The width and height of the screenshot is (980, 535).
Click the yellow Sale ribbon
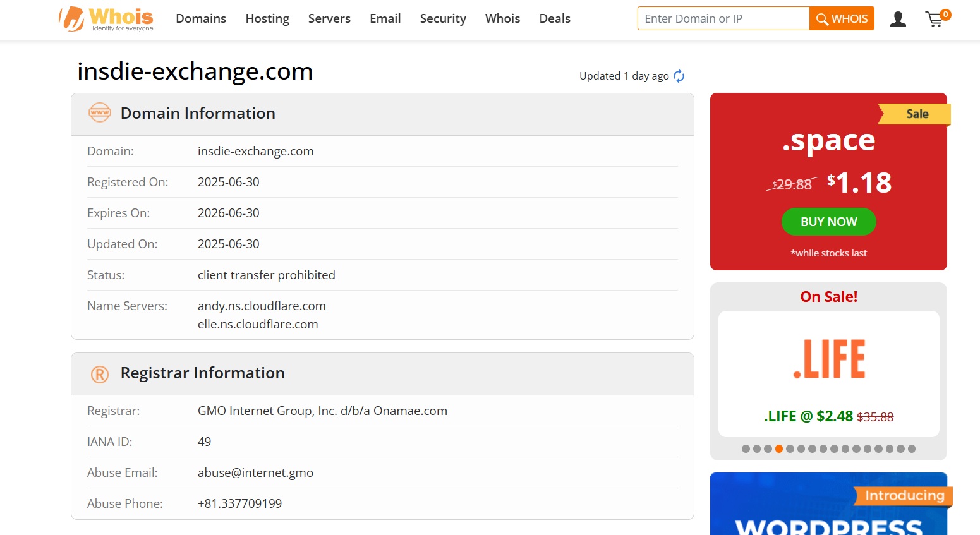click(x=915, y=114)
